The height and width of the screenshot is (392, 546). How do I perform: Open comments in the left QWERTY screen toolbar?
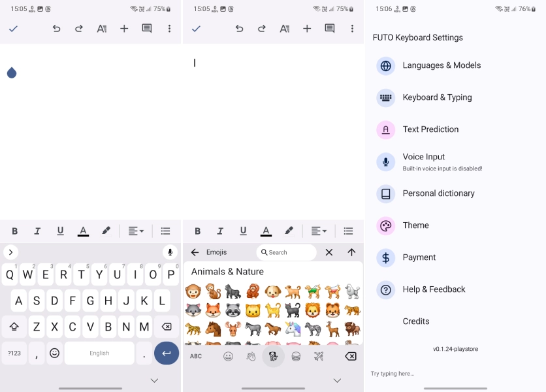click(146, 29)
